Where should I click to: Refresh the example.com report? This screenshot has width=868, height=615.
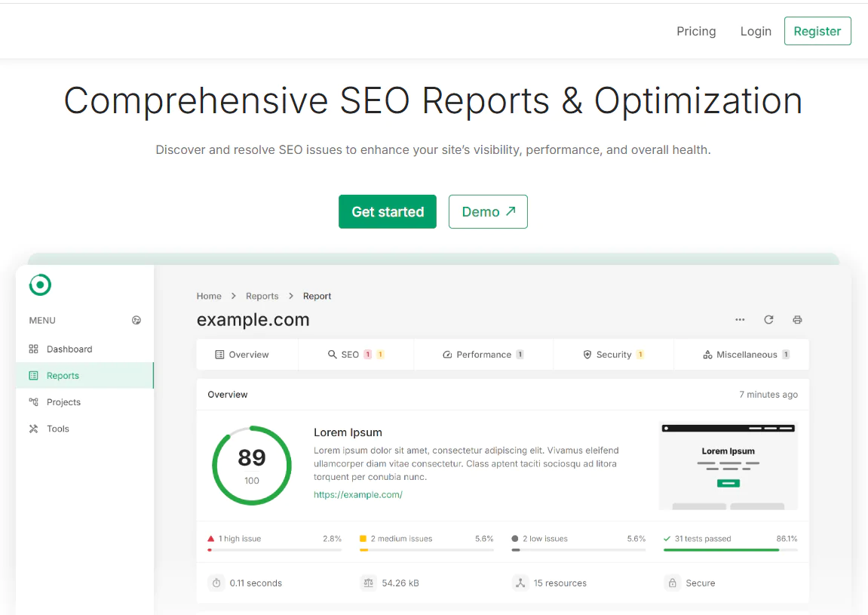coord(768,319)
